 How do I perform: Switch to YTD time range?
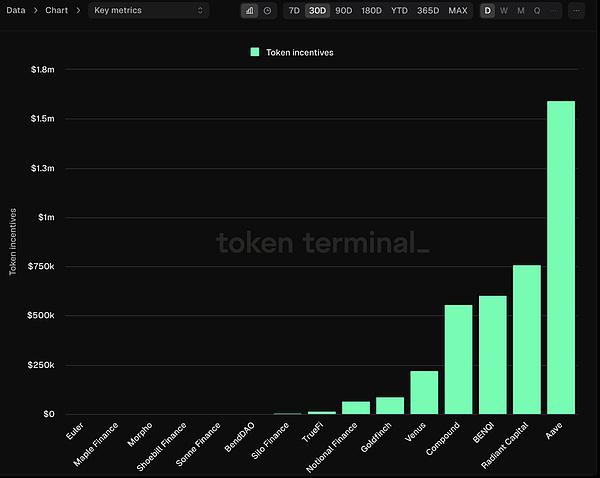pos(399,11)
